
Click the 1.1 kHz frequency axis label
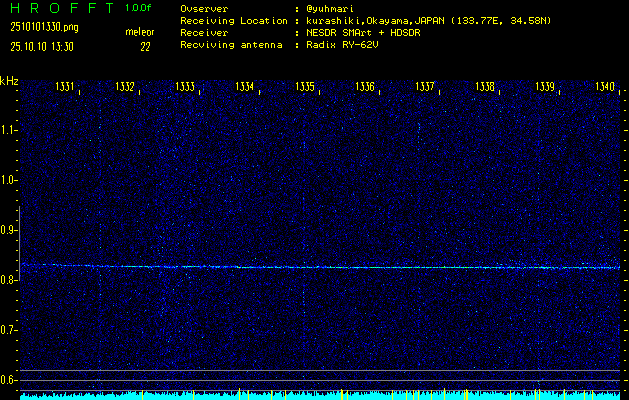click(x=9, y=130)
